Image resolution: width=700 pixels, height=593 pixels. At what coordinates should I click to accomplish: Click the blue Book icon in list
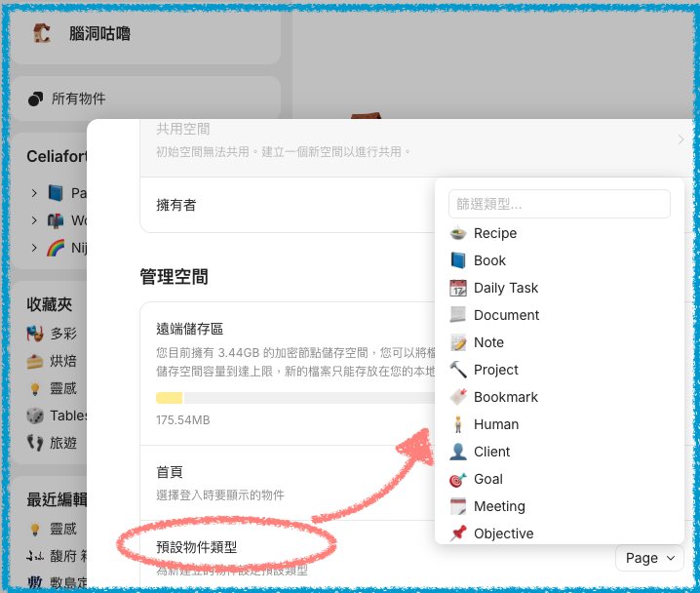(x=458, y=260)
